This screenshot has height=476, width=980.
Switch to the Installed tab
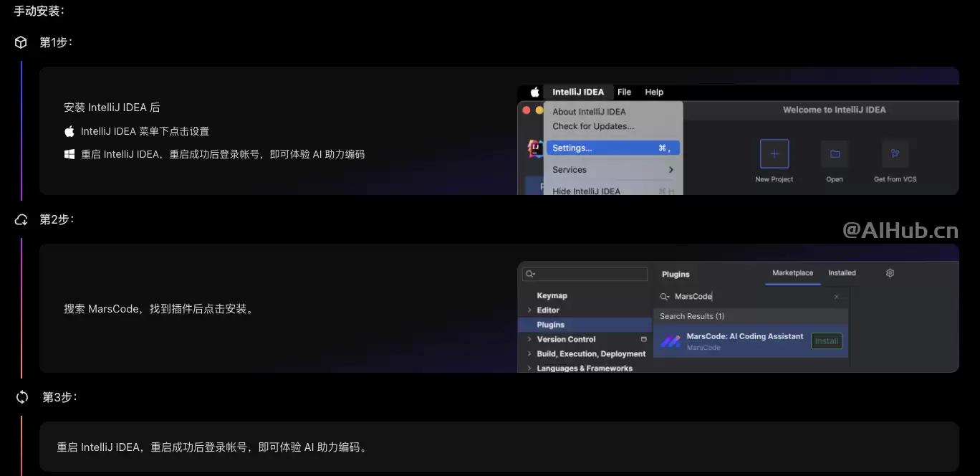[x=842, y=272]
